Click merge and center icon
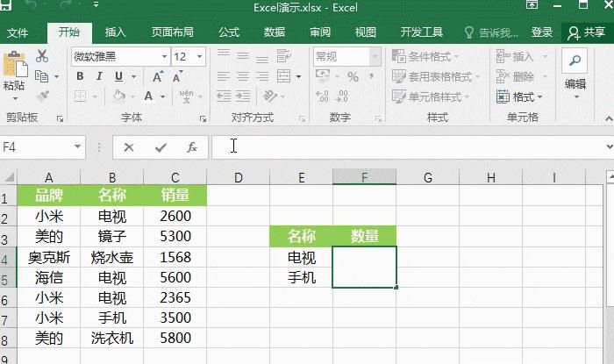 click(x=283, y=76)
